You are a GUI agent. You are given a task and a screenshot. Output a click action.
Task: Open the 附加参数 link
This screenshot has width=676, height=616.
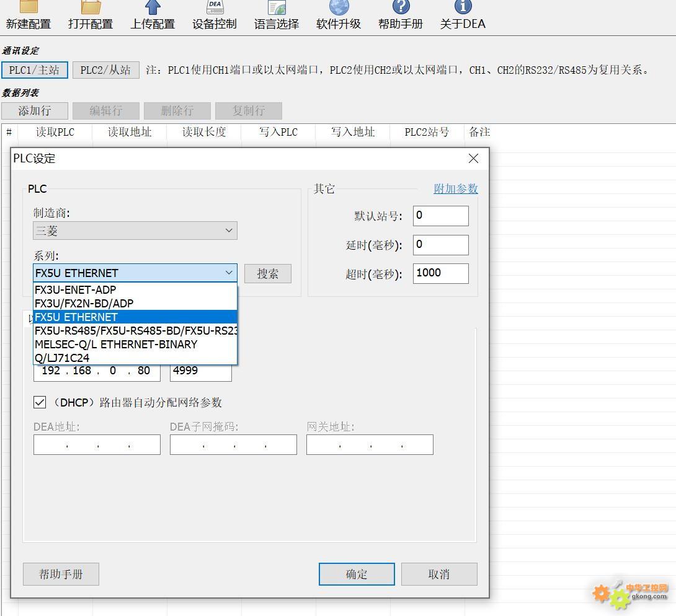(x=456, y=188)
